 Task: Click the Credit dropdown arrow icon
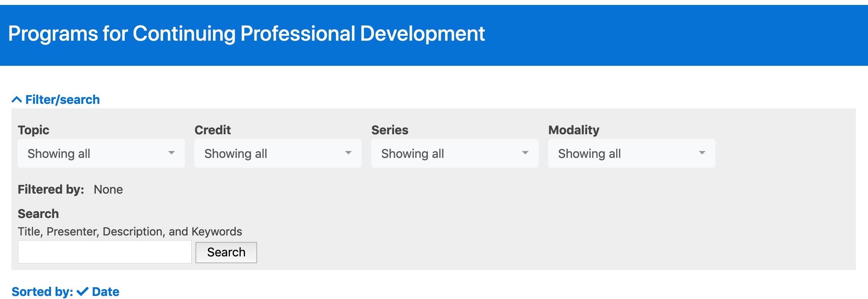[x=348, y=153]
